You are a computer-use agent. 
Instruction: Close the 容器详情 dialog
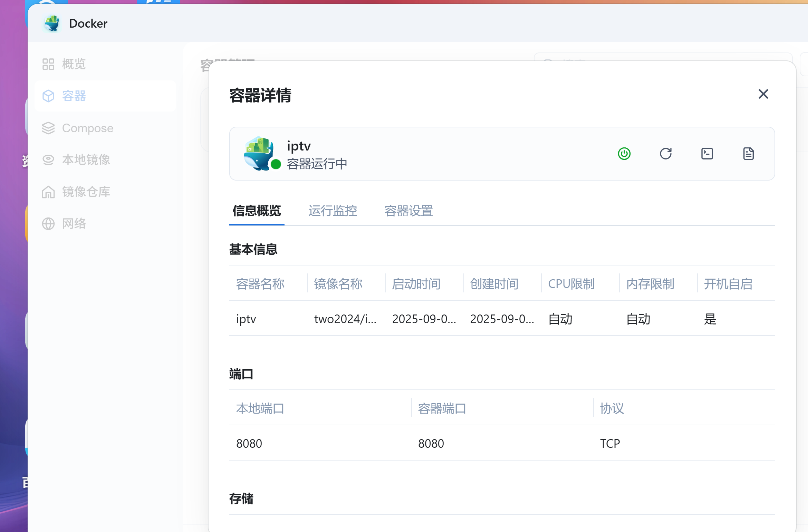pyautogui.click(x=763, y=94)
